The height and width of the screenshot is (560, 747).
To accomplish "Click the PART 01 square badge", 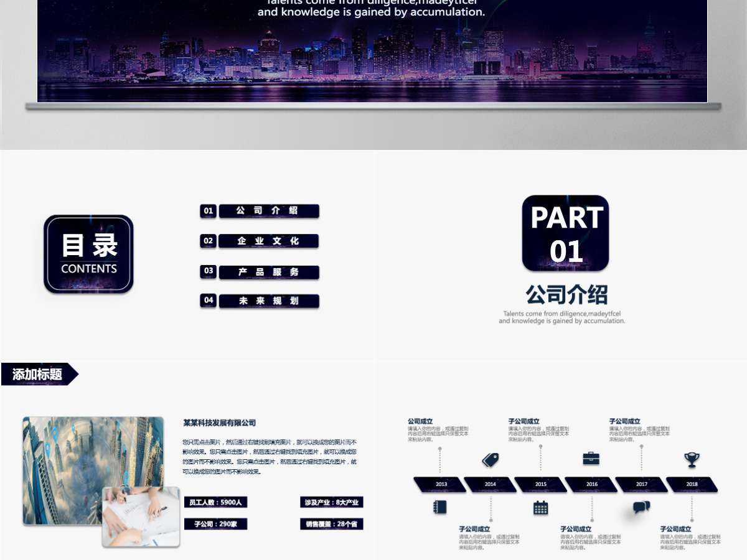I will (566, 233).
